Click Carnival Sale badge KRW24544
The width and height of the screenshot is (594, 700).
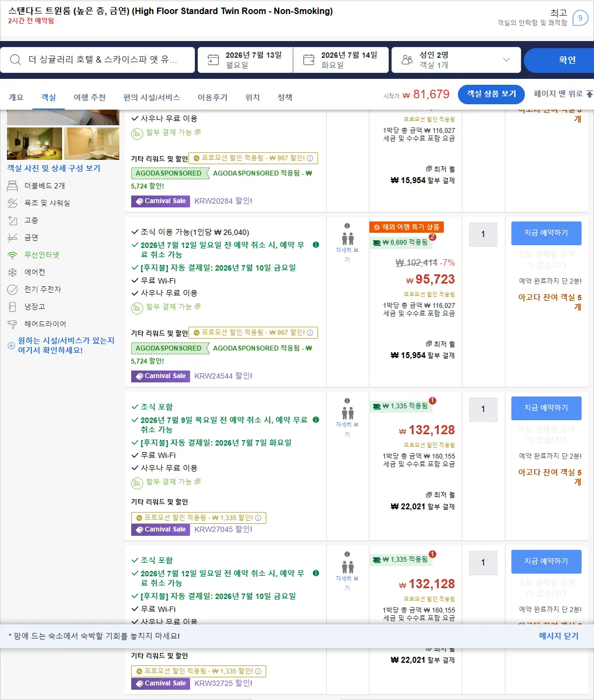[160, 376]
